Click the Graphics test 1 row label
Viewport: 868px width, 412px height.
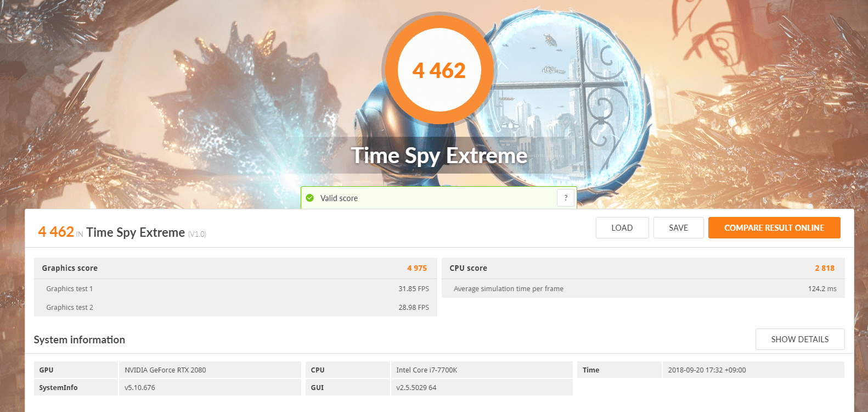[70, 288]
